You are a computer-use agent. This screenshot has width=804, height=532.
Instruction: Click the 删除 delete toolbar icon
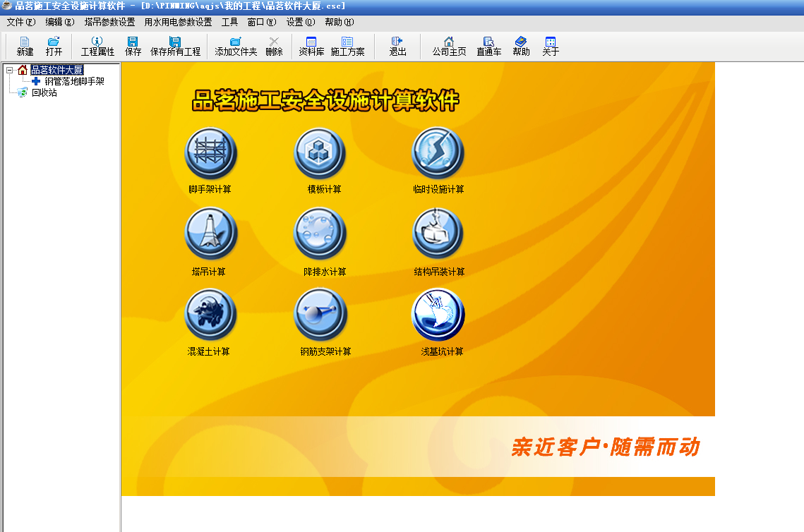click(275, 47)
